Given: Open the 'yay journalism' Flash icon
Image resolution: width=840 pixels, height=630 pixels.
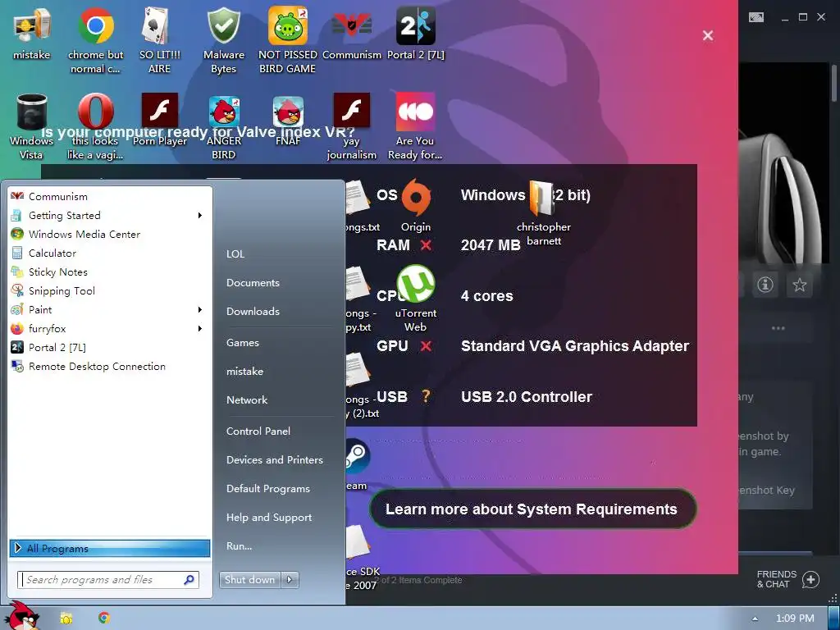Looking at the screenshot, I should point(351,127).
